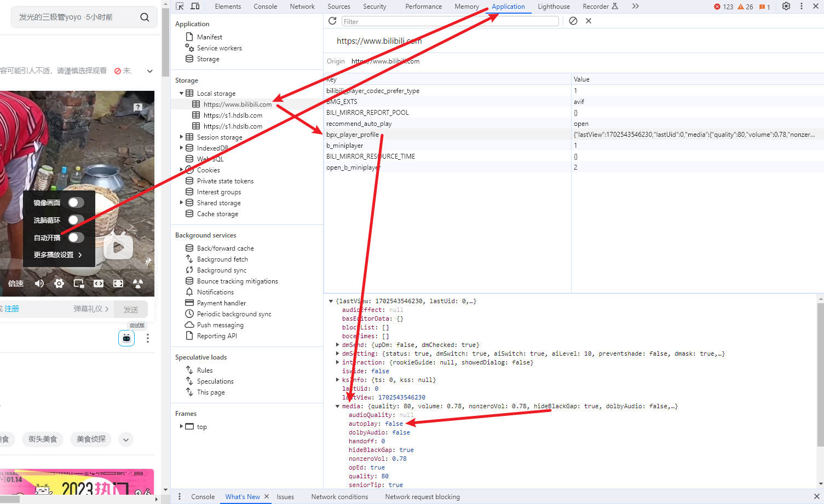
Task: Click the storage Filter input field
Action: tap(450, 21)
